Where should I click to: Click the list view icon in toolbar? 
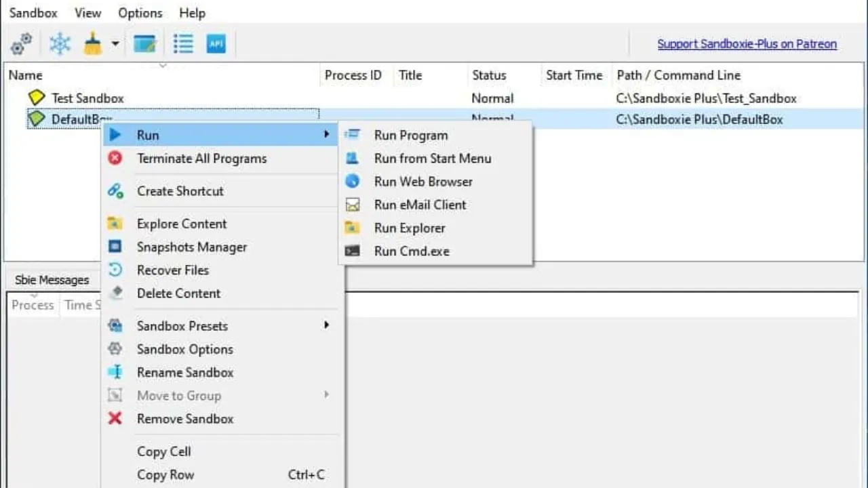(x=183, y=44)
